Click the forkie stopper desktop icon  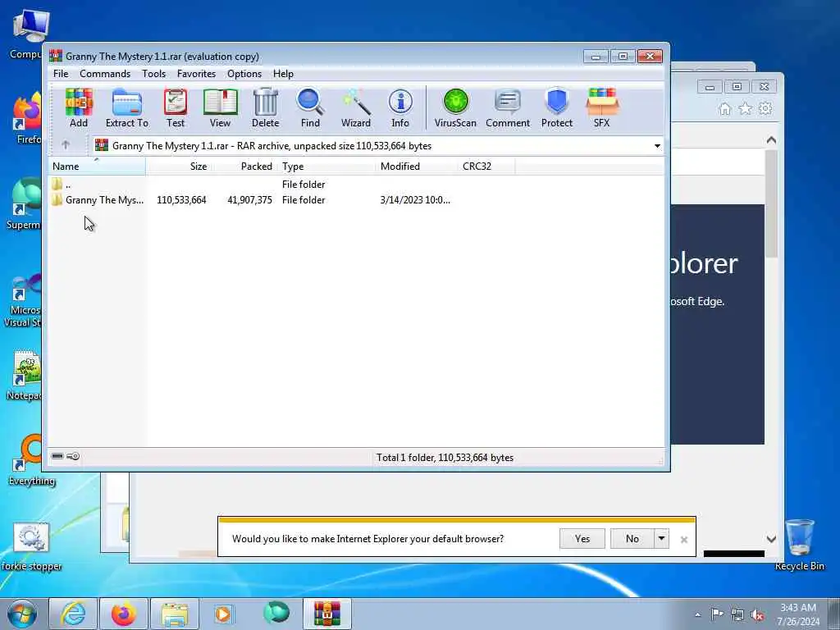[x=31, y=546]
